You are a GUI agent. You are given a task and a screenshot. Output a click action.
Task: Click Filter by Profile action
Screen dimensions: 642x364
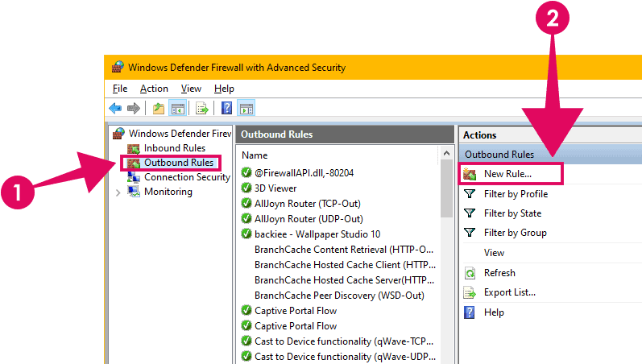pos(516,194)
